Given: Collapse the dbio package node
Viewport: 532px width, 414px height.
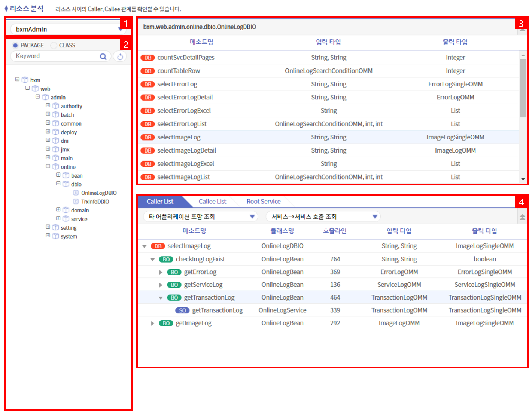Looking at the screenshot, I should coord(58,183).
